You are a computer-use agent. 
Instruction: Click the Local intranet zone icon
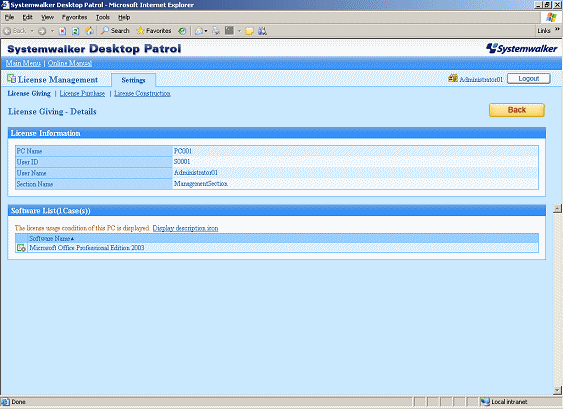[485, 402]
